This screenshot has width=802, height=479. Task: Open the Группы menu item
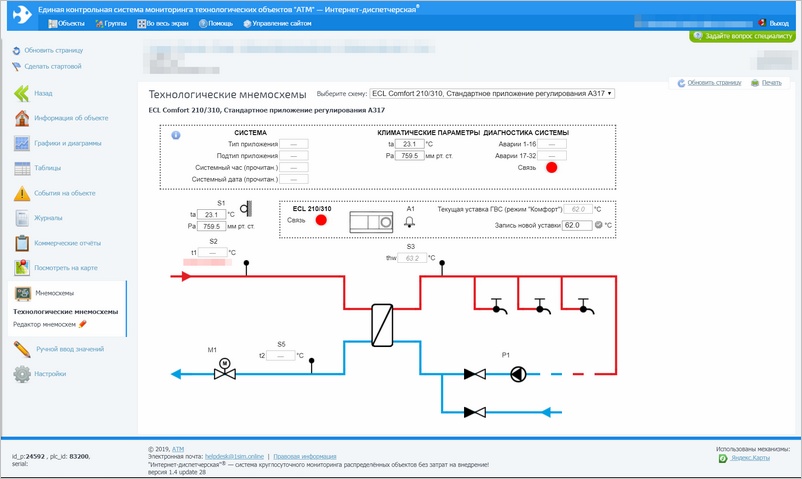click(x=111, y=24)
